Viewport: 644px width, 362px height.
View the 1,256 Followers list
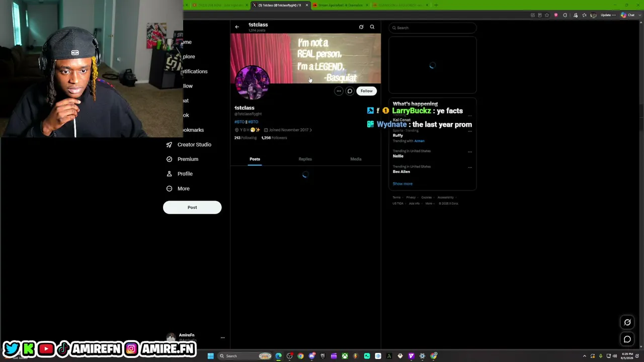click(274, 138)
